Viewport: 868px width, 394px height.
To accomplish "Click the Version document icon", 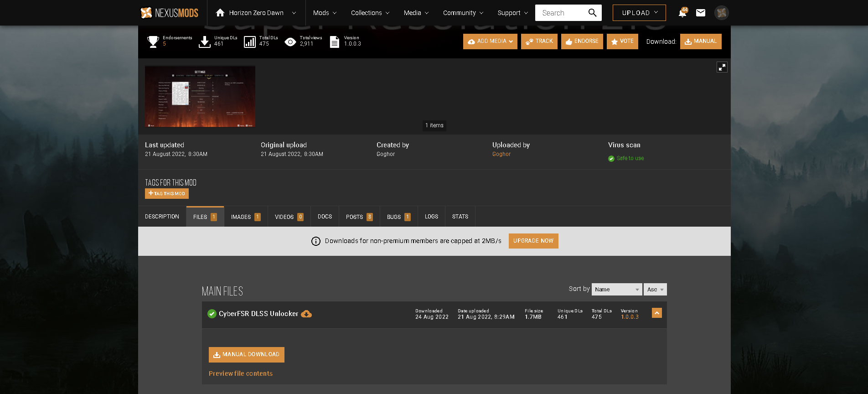I will click(335, 42).
